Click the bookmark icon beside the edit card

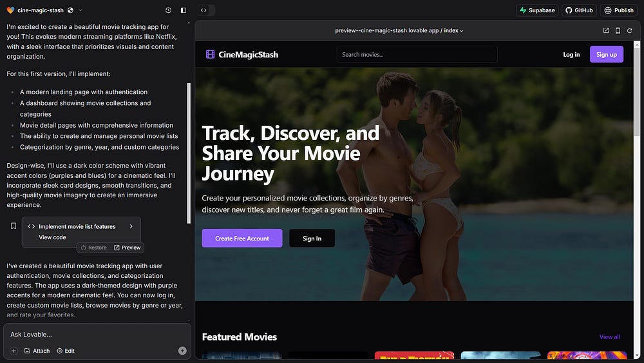point(14,226)
